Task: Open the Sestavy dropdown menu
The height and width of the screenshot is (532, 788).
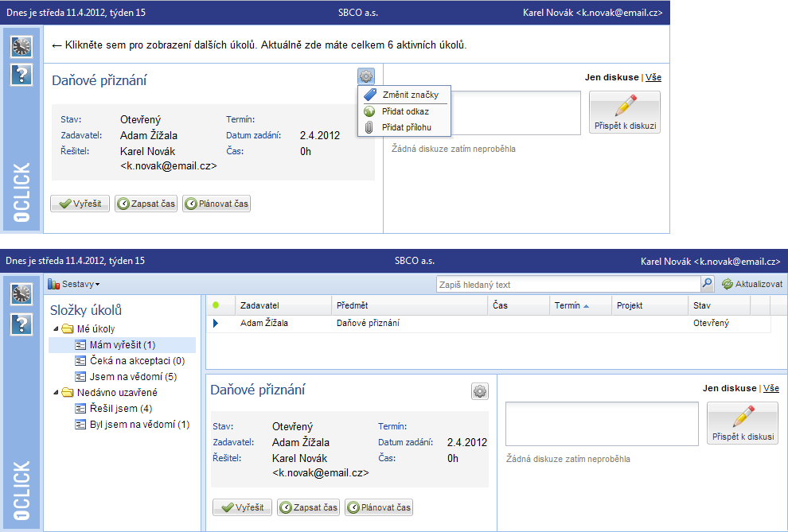Action: click(x=74, y=284)
